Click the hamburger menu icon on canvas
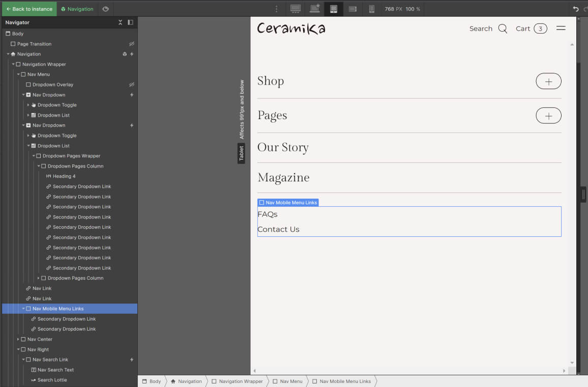Screen dimensions: 588x387 (561, 29)
